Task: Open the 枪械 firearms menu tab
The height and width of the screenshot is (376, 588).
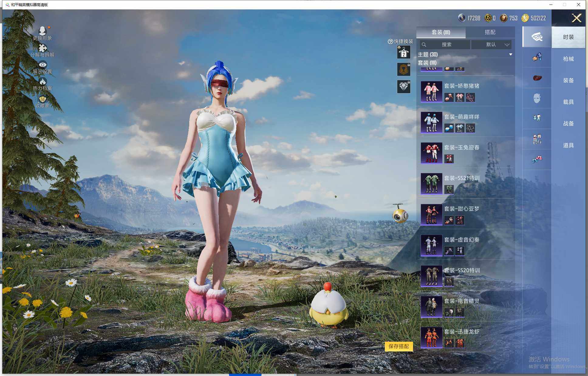Action: 568,59
